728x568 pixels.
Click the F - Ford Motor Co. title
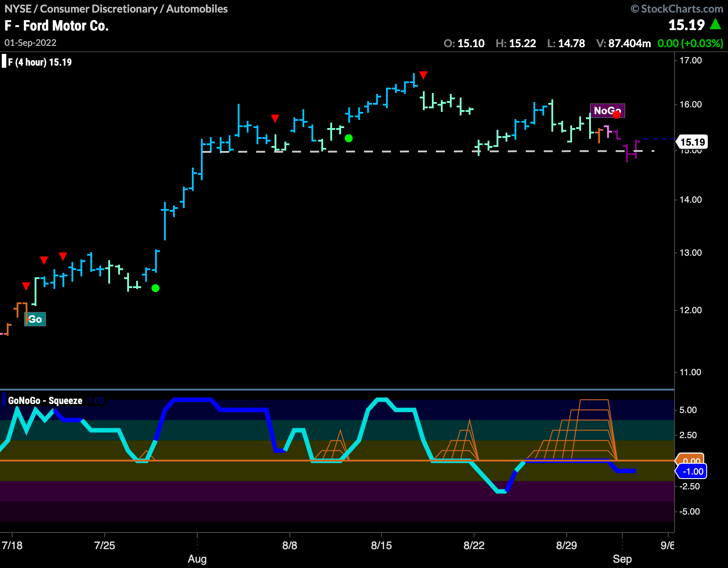tap(57, 26)
